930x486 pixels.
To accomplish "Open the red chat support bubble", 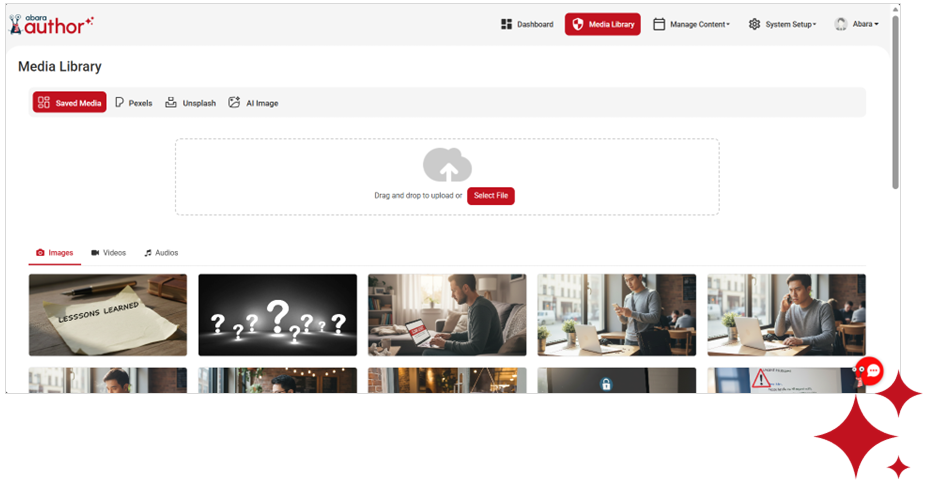I will click(872, 371).
